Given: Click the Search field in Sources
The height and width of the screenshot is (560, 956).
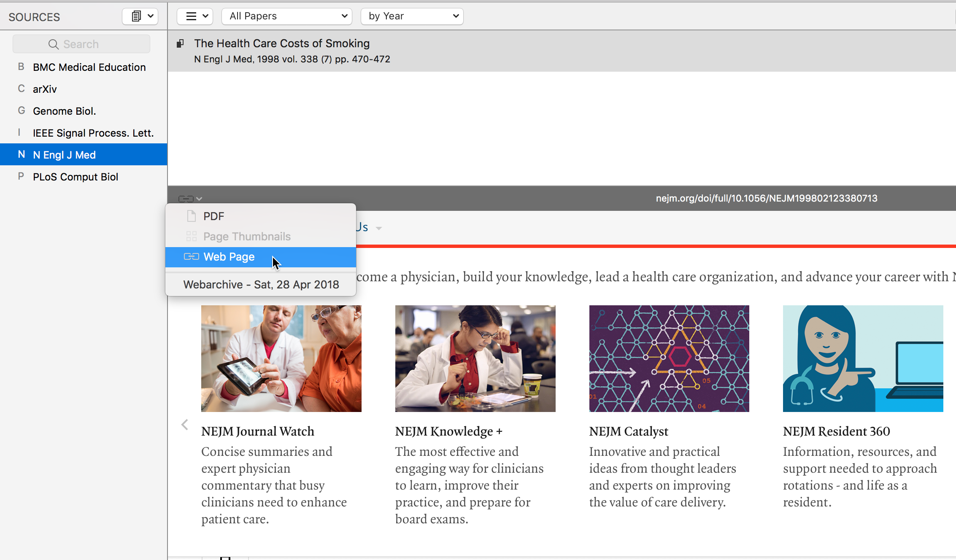Looking at the screenshot, I should [81, 44].
